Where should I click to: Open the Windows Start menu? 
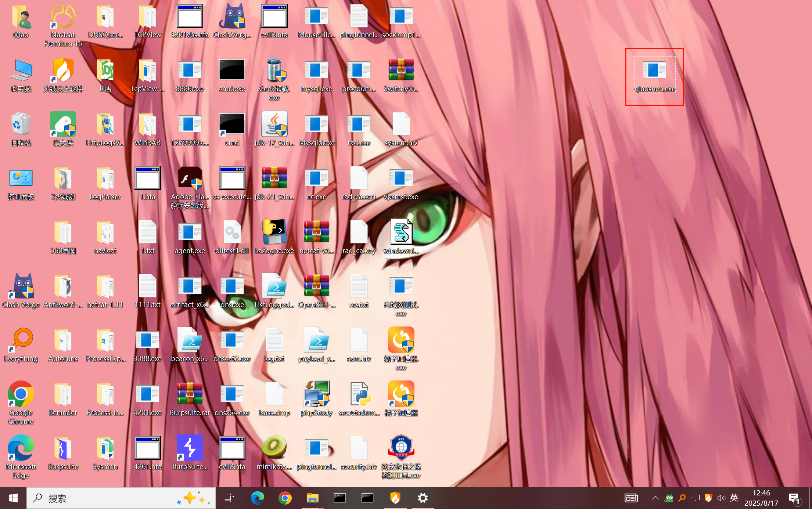13,498
